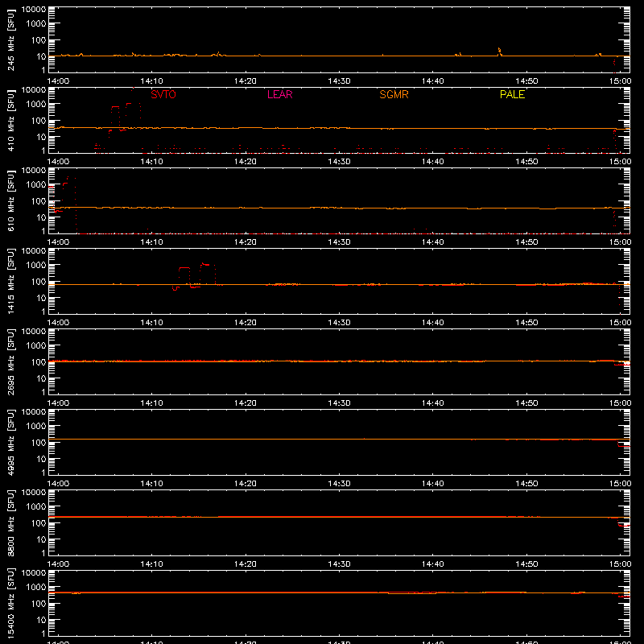Select the '8800 MHz [SFU]' axis title

[10, 522]
